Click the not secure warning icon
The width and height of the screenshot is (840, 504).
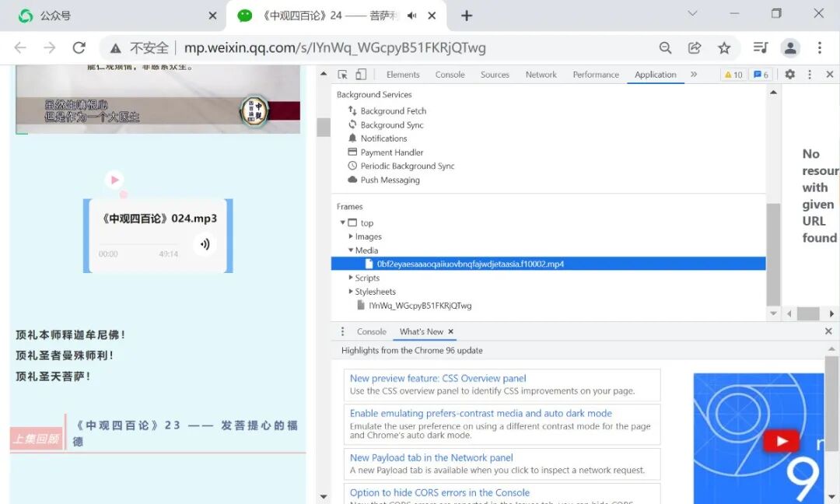point(115,48)
